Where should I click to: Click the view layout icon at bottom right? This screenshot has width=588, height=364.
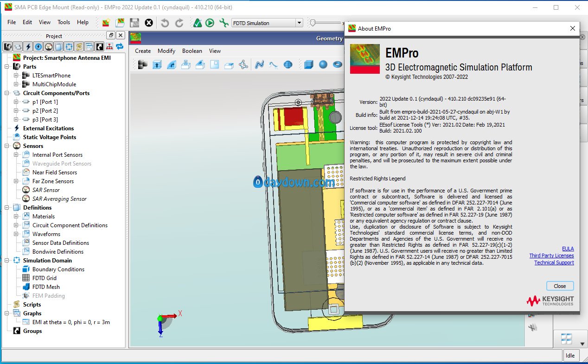point(567,339)
